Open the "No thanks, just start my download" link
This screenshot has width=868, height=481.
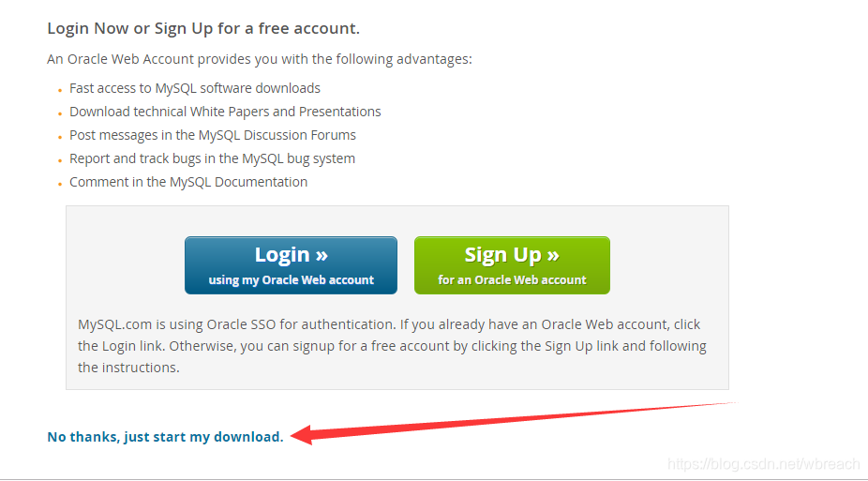click(165, 437)
